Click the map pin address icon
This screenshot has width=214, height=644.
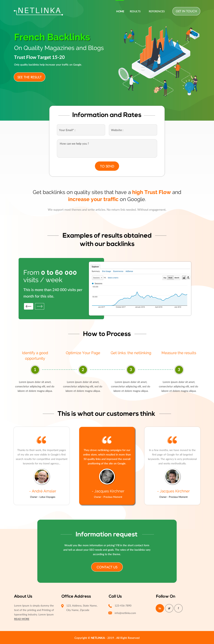pyautogui.click(x=62, y=606)
